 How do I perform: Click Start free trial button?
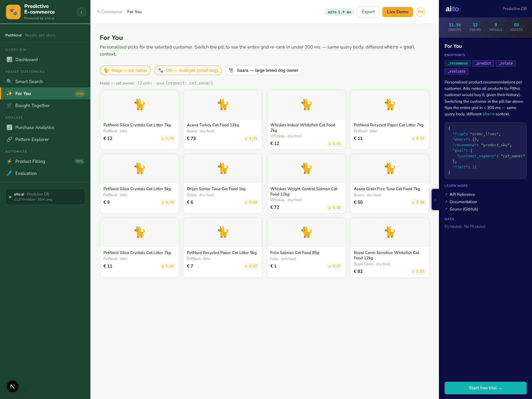(x=485, y=388)
